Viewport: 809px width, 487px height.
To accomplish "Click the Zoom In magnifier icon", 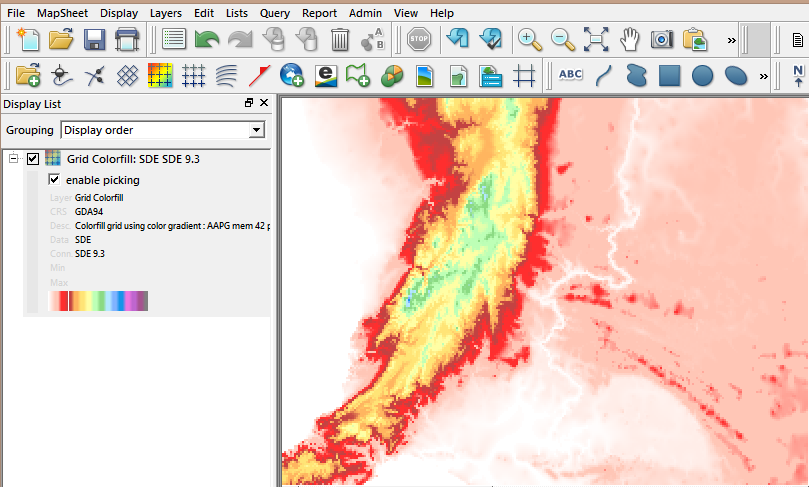I will 530,40.
